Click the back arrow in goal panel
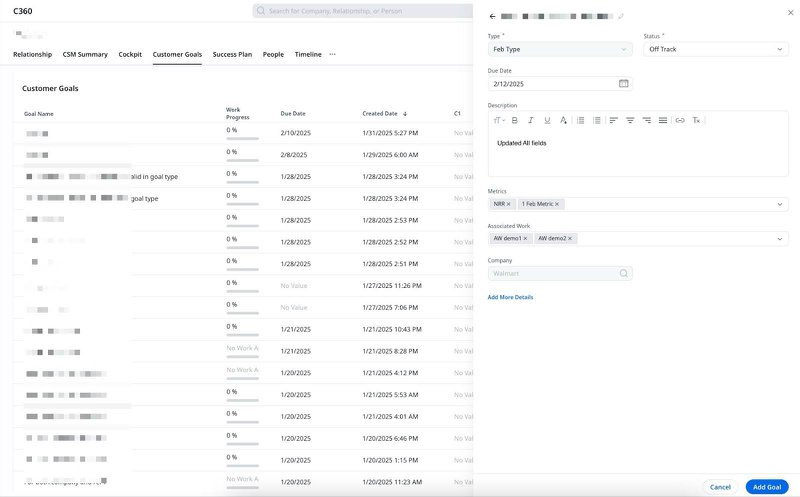The height and width of the screenshot is (497, 800). [x=492, y=16]
